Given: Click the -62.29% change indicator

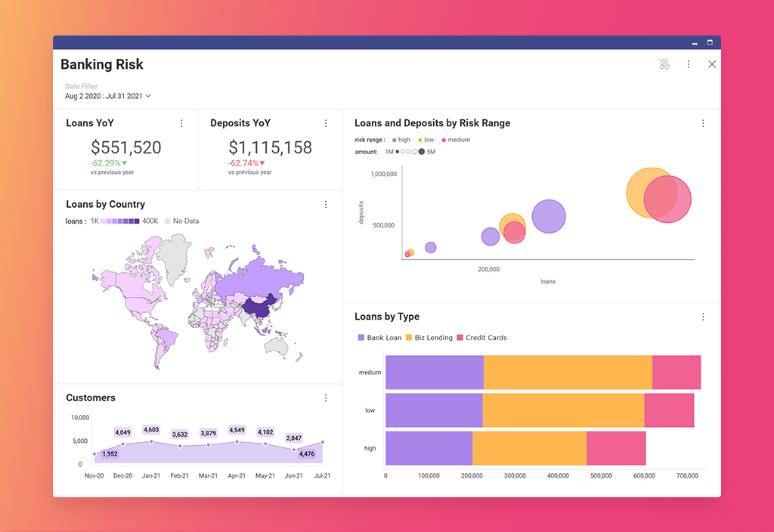Looking at the screenshot, I should click(109, 163).
